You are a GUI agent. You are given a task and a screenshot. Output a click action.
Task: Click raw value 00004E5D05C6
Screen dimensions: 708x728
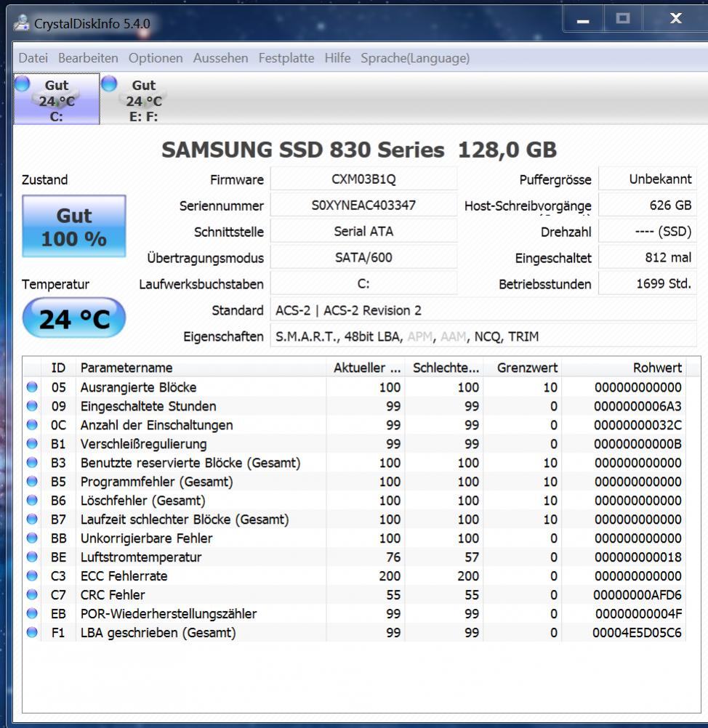[x=637, y=632]
